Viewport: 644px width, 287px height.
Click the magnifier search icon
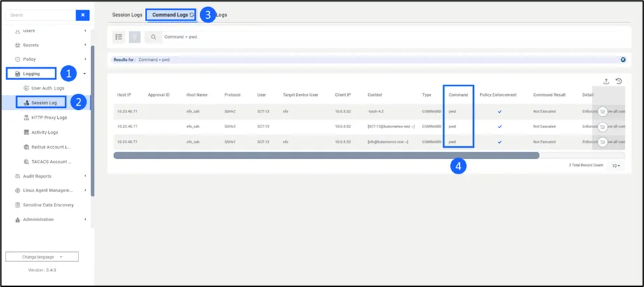[153, 37]
